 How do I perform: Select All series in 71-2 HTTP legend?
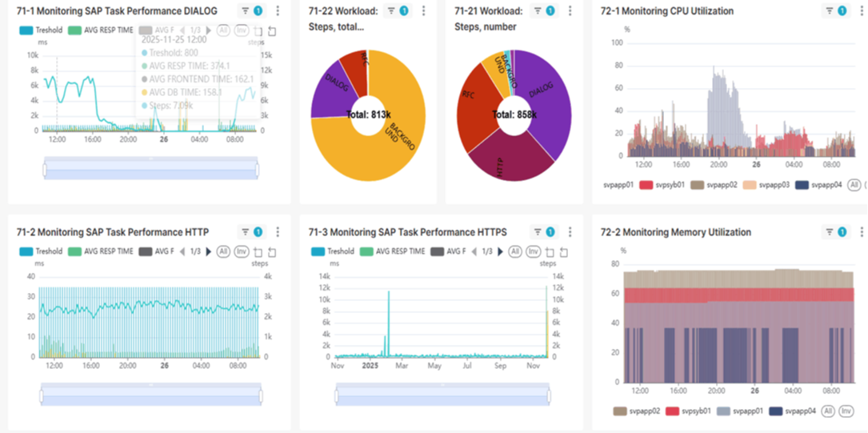(x=224, y=251)
